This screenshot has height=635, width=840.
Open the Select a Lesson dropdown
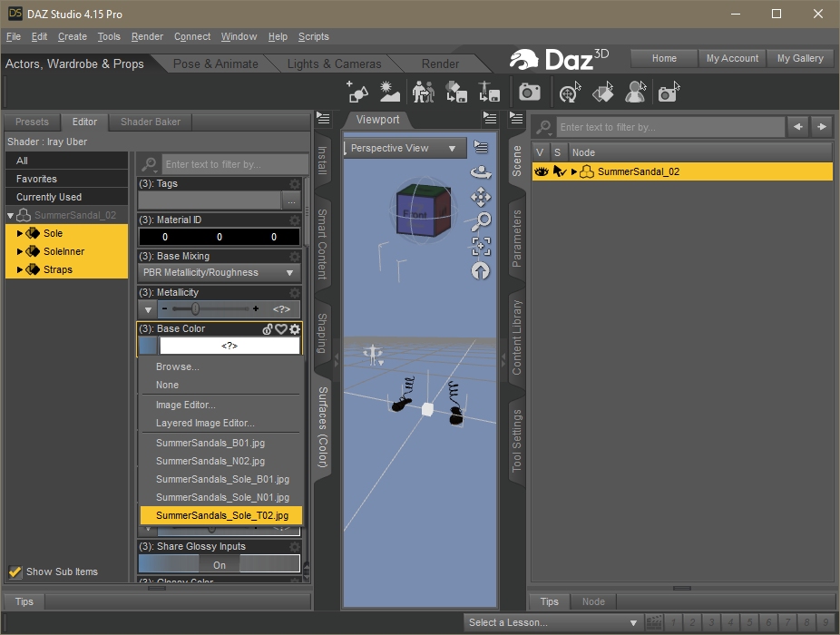[554, 622]
